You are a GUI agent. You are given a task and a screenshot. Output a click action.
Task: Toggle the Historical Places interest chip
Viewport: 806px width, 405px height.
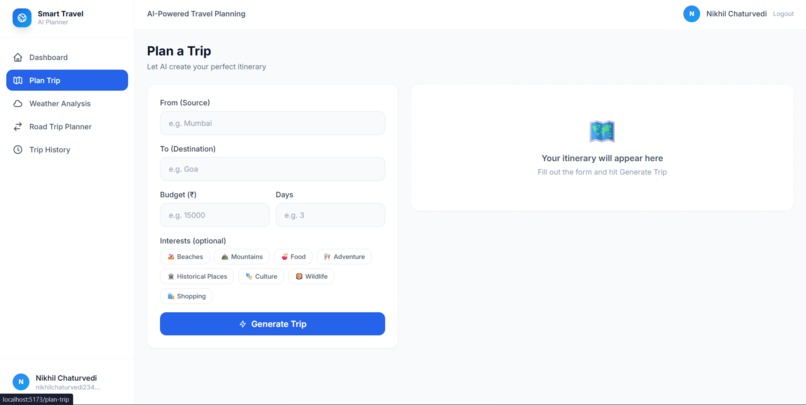pyautogui.click(x=197, y=276)
